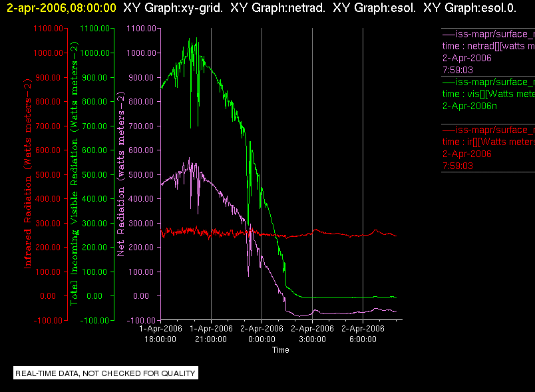Click 'time : netrad[][watts' legend line
The image size is (535, 392).
488,47
